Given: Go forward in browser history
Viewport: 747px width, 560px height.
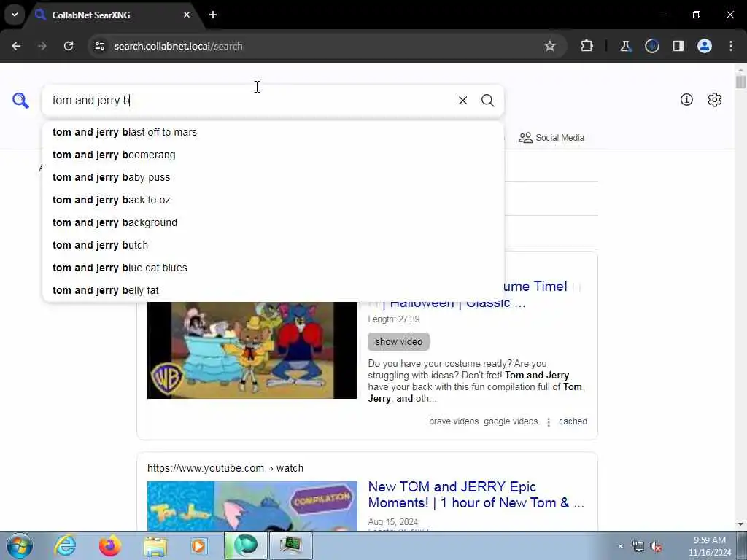Looking at the screenshot, I should pos(42,46).
